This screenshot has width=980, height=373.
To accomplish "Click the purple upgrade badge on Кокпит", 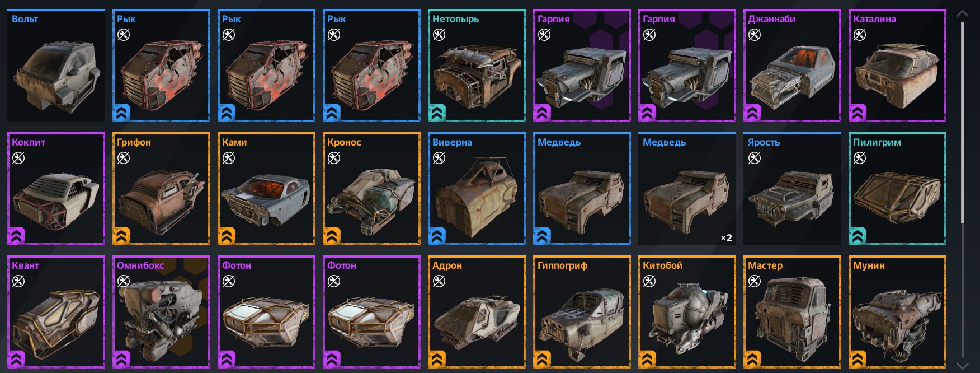I will click(16, 236).
